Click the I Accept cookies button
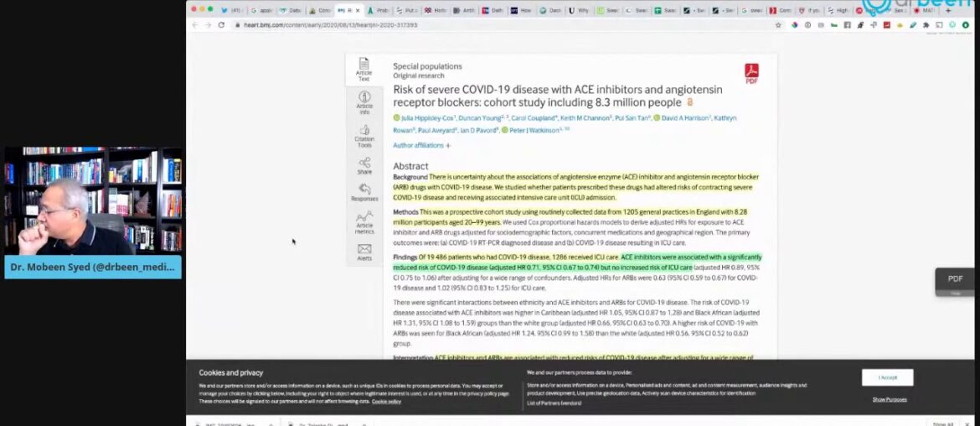980x426 pixels. 887,377
